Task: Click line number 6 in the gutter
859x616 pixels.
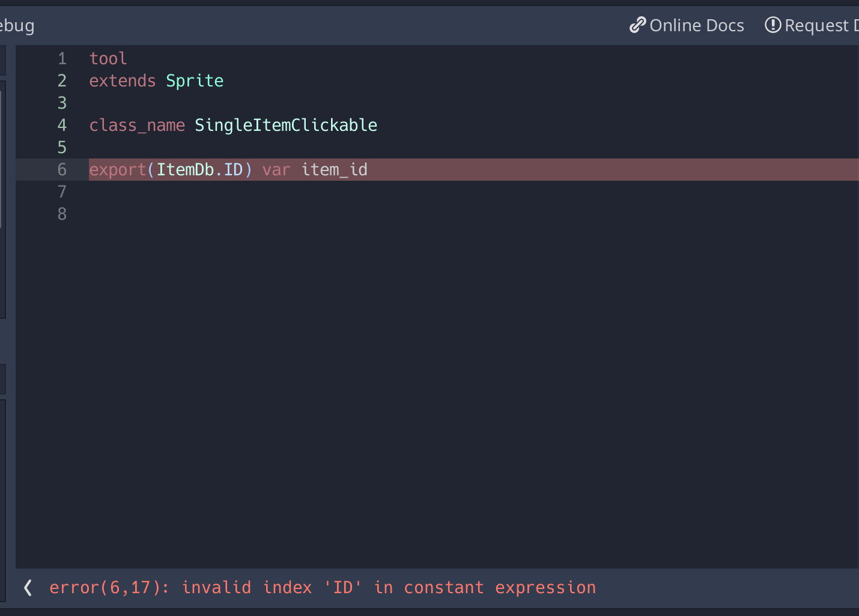Action: tap(62, 169)
